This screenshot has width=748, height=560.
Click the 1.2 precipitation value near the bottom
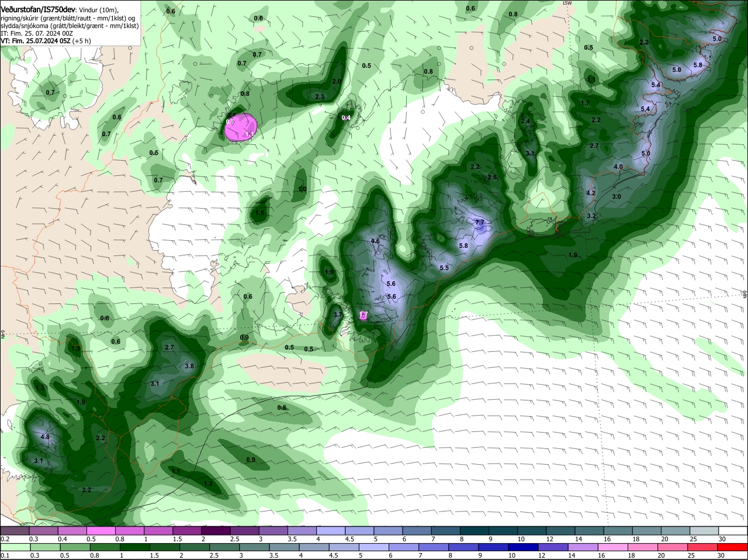(208, 483)
